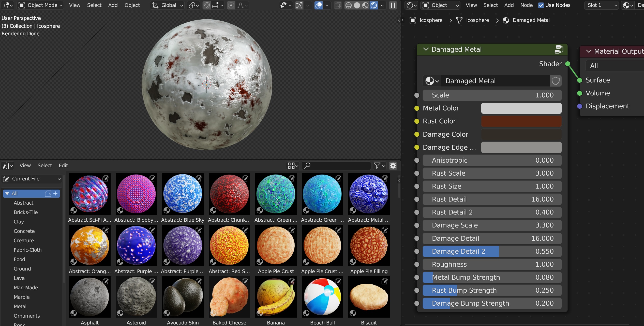
Task: Click the filter icon in asset browser
Action: [379, 165]
